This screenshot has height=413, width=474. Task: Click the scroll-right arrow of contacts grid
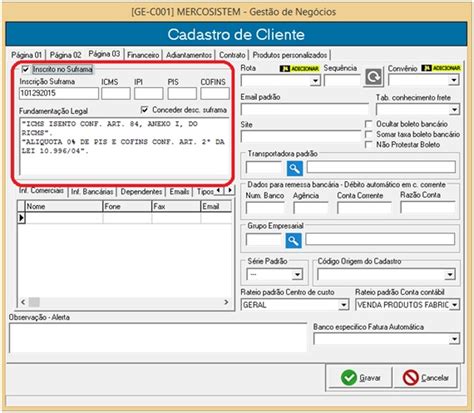(x=226, y=302)
